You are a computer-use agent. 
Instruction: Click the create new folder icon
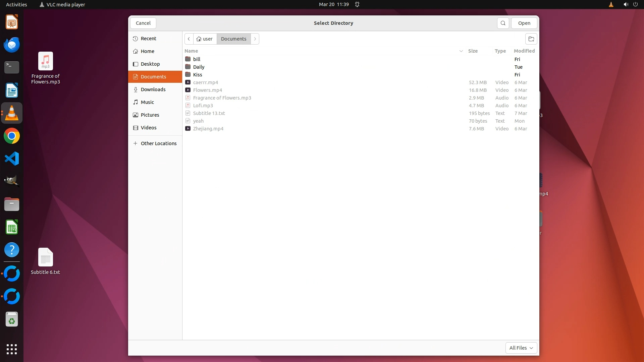(x=531, y=39)
